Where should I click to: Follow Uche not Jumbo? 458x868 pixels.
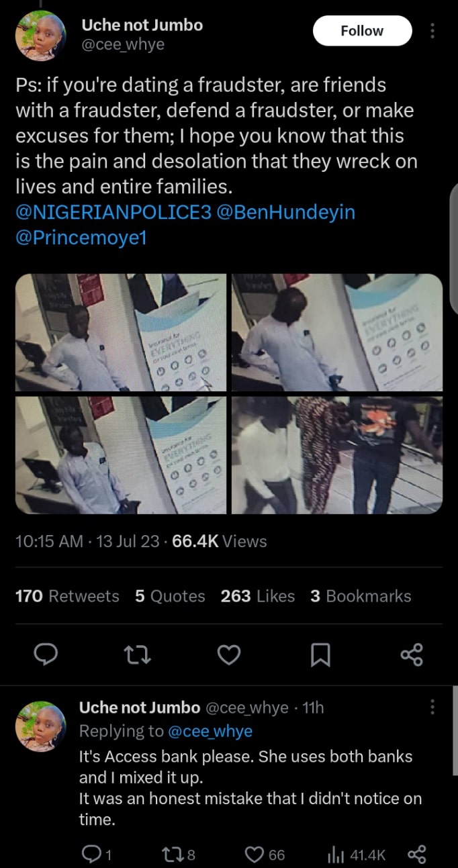pos(362,31)
